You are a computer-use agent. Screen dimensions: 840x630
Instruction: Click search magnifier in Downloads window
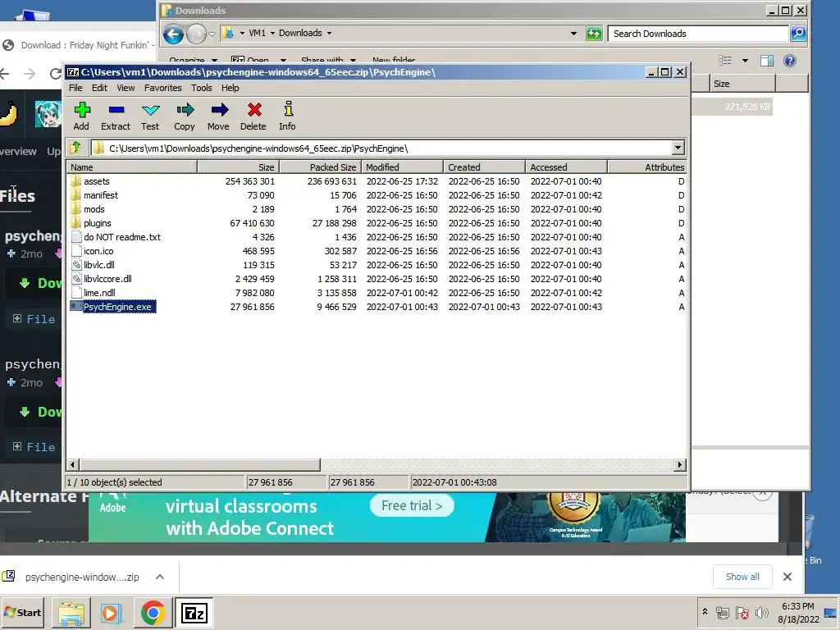(x=797, y=34)
